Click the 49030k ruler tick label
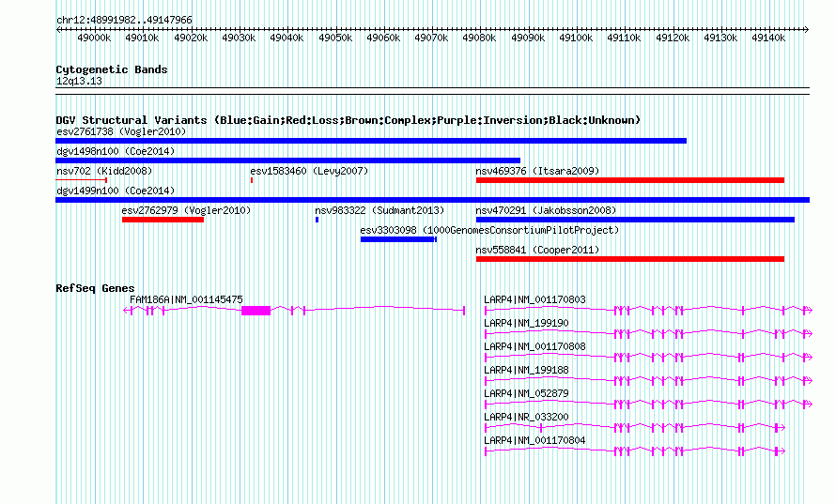Screen dimensions: 836x504 (239, 38)
